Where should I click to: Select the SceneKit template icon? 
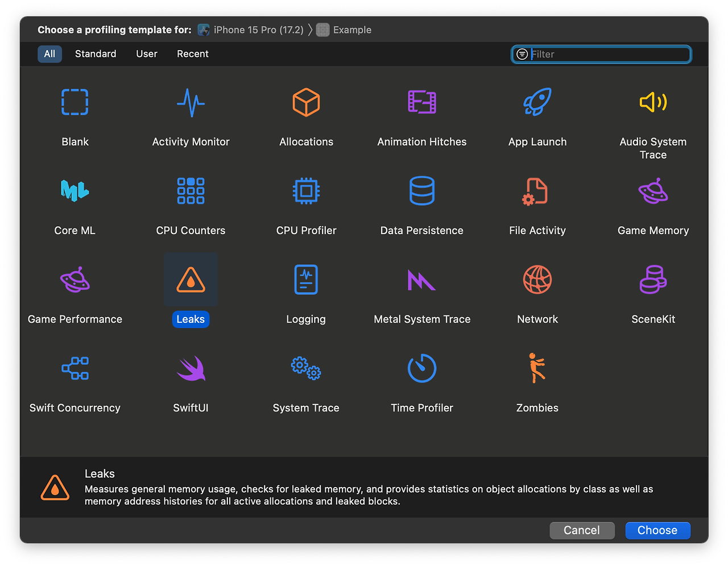point(653,280)
